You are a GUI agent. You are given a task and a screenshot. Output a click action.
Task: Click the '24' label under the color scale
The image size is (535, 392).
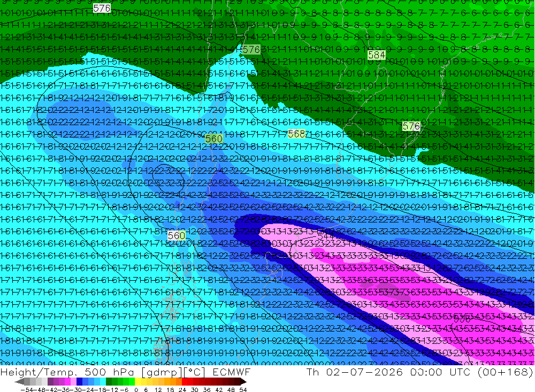[x=182, y=390]
